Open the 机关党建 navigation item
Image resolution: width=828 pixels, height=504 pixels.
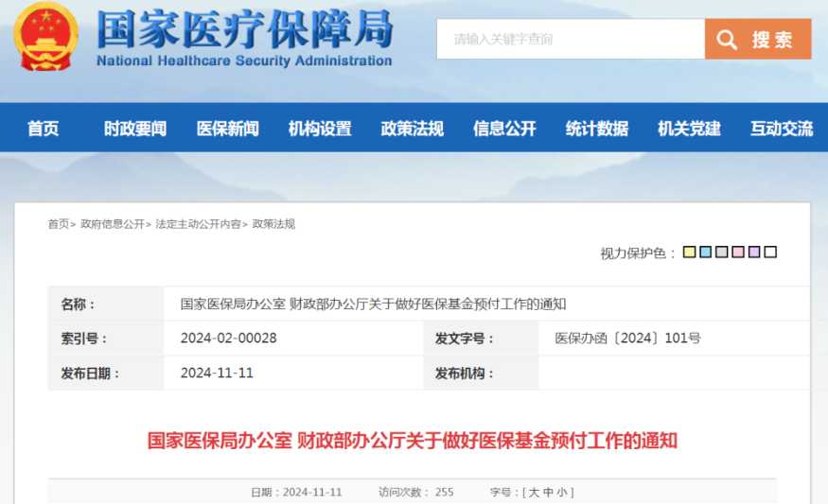[x=689, y=129]
